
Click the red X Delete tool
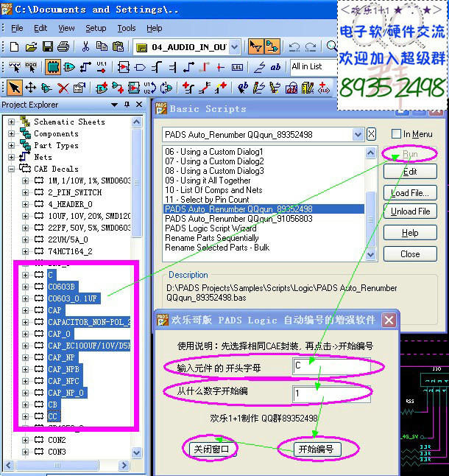(63, 88)
